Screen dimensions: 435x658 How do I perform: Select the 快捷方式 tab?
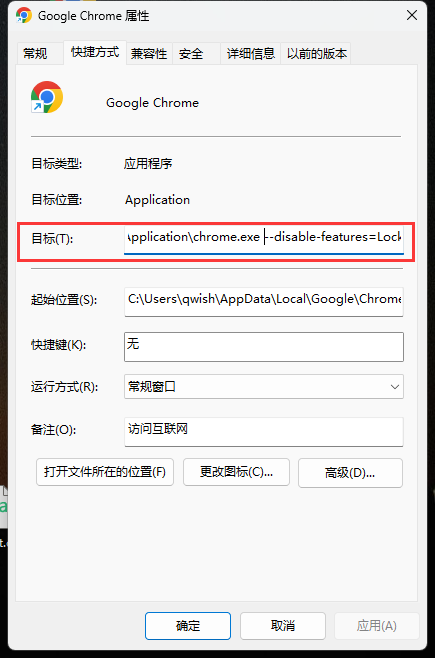pyautogui.click(x=95, y=52)
